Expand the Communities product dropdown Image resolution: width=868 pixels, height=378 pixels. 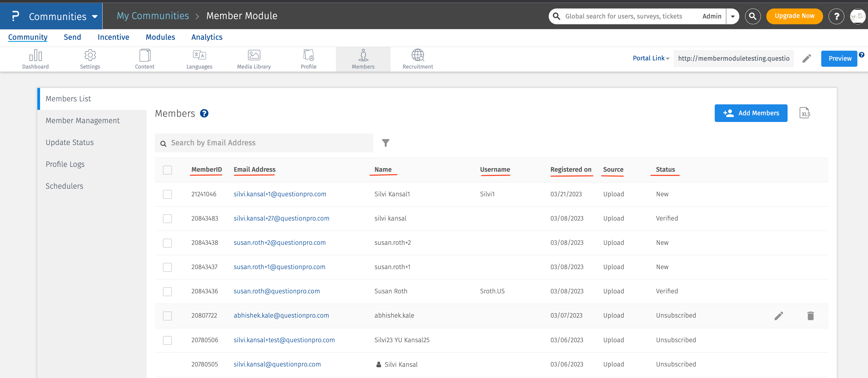point(95,16)
